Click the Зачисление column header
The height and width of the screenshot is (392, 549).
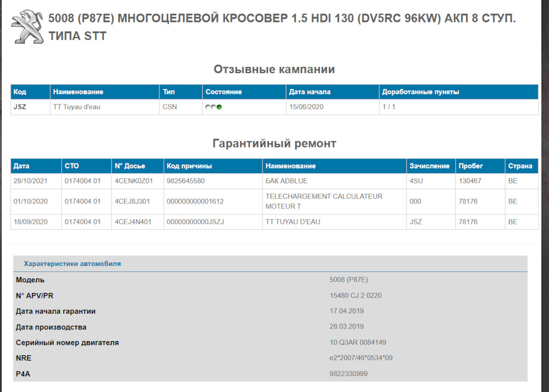[x=431, y=166]
